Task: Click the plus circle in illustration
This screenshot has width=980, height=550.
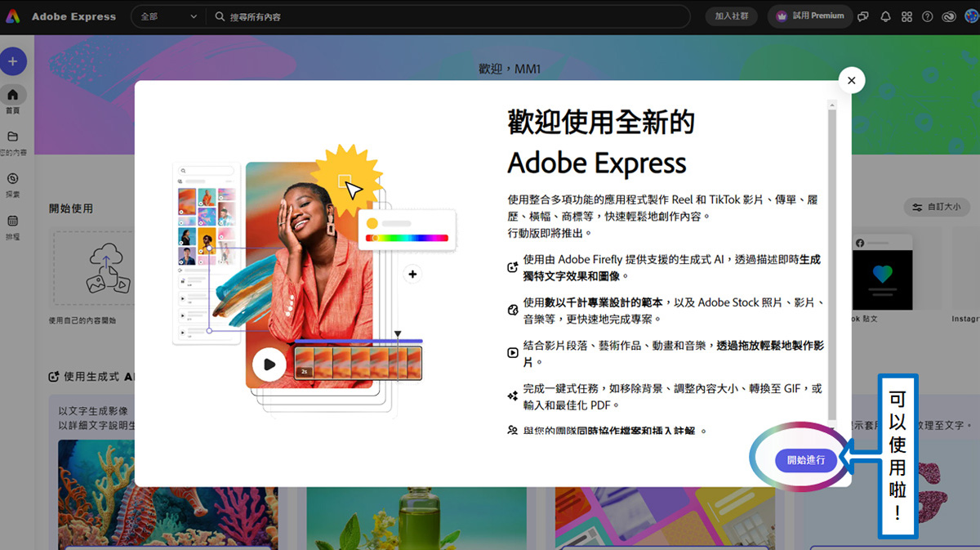Action: 412,274
